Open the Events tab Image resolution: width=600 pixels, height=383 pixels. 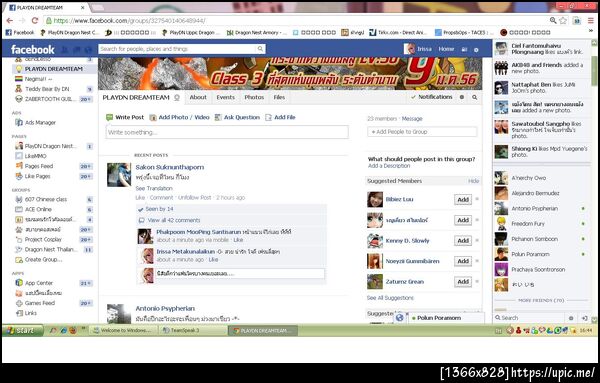pos(225,97)
